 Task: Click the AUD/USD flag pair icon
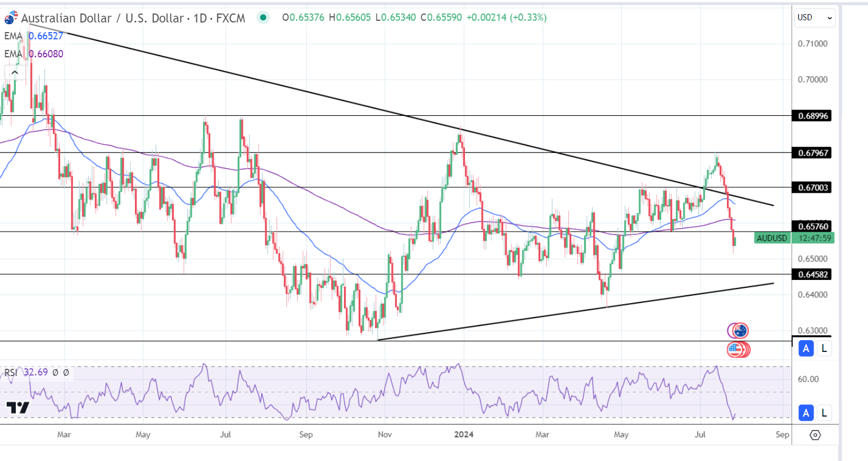pos(11,18)
